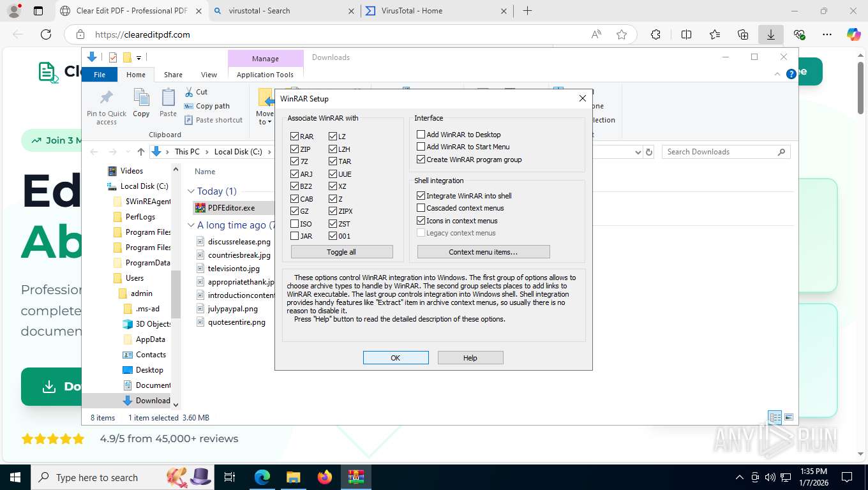Switch to the virustotal Search tab
868x490 pixels.
tap(283, 11)
